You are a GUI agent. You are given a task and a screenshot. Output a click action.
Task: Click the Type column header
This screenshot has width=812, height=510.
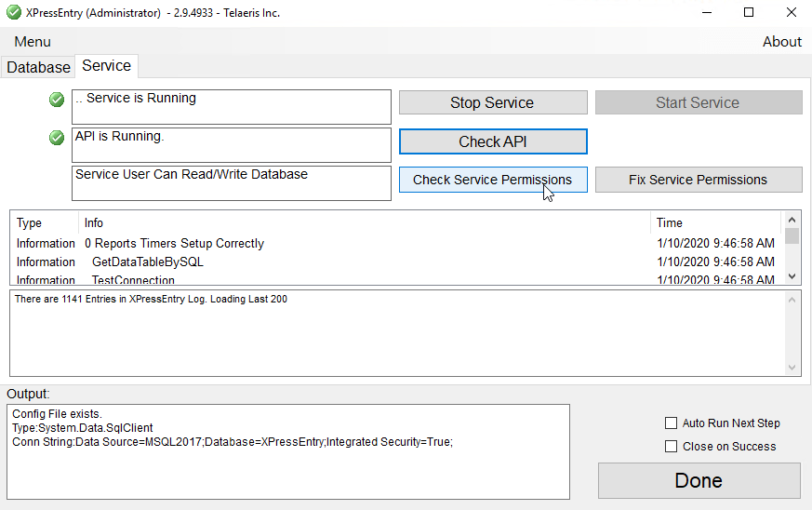(44, 222)
